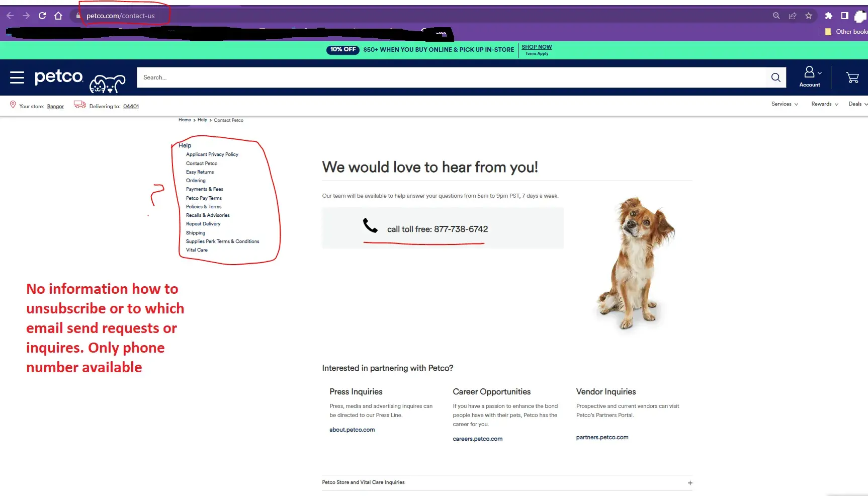Screen dimensions: 868x496
Task: Go to Help in the breadcrumb
Action: coord(202,120)
